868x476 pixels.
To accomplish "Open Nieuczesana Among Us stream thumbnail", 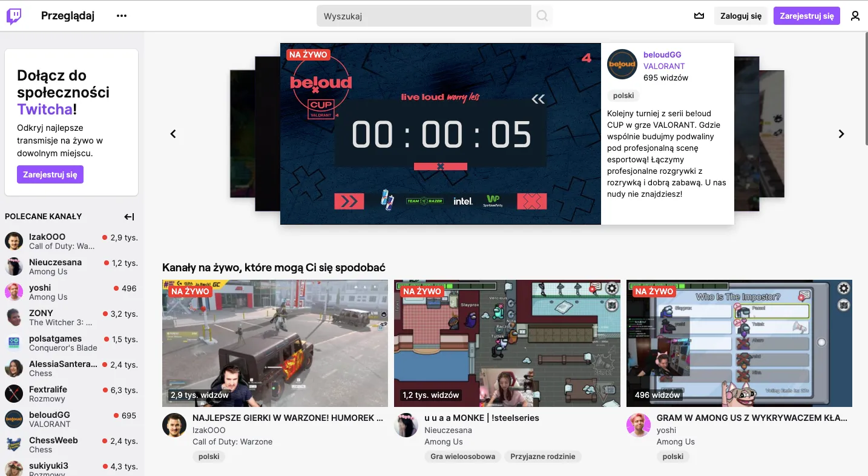I will click(507, 343).
